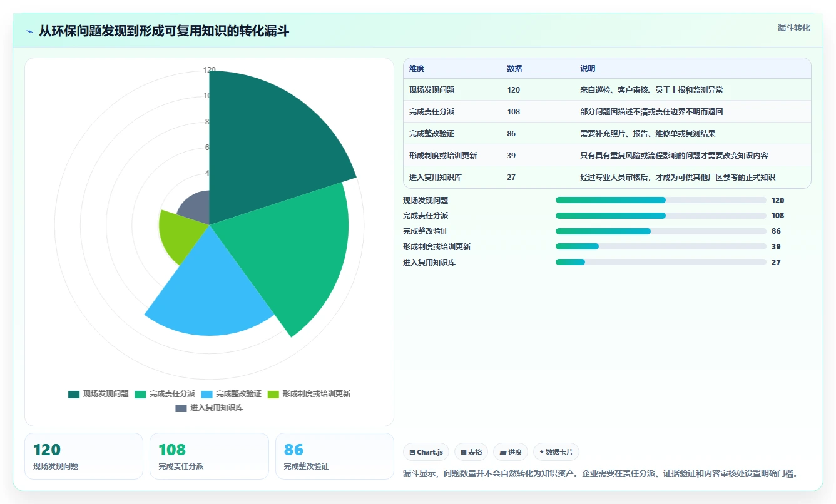Click the 进入复用知识库 progress bar

pos(661,263)
